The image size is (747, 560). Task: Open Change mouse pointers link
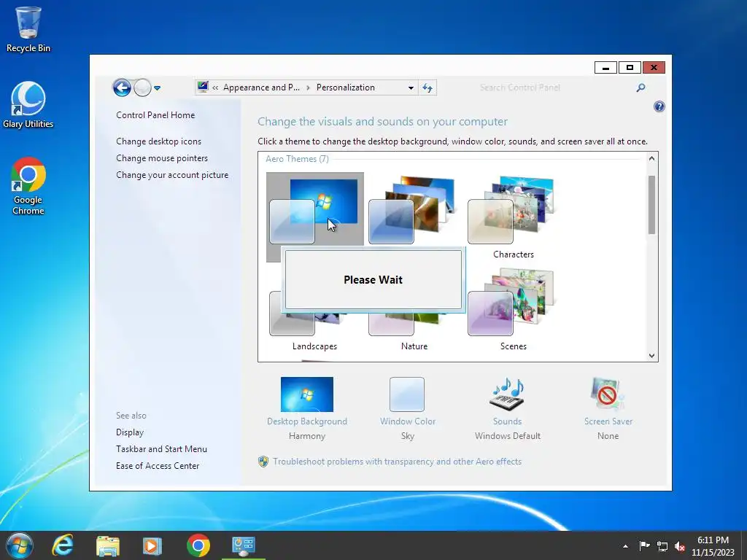(162, 158)
